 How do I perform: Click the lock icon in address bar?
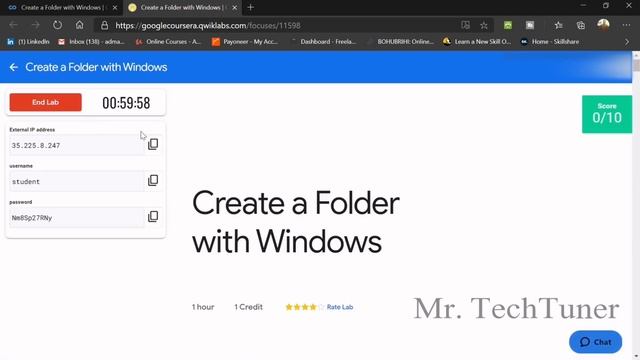point(104,25)
